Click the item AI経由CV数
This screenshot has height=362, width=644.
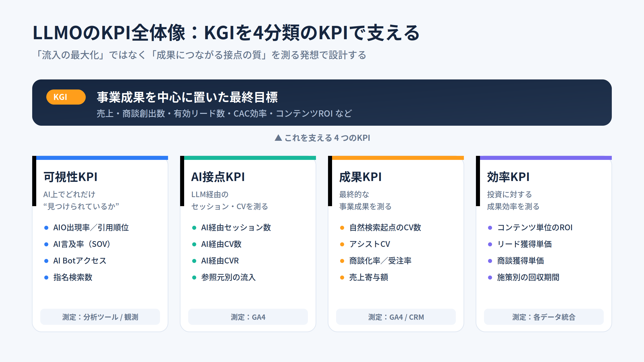click(221, 244)
